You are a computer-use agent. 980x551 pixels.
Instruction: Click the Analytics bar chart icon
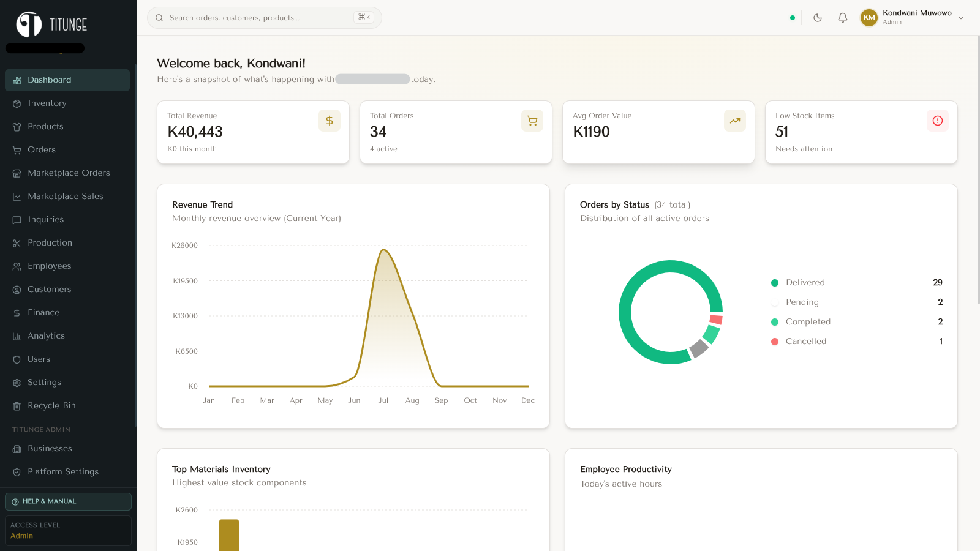tap(17, 336)
